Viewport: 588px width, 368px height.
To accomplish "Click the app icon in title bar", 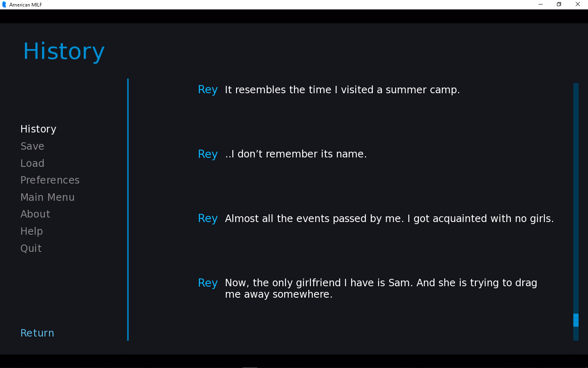I will [x=4, y=4].
